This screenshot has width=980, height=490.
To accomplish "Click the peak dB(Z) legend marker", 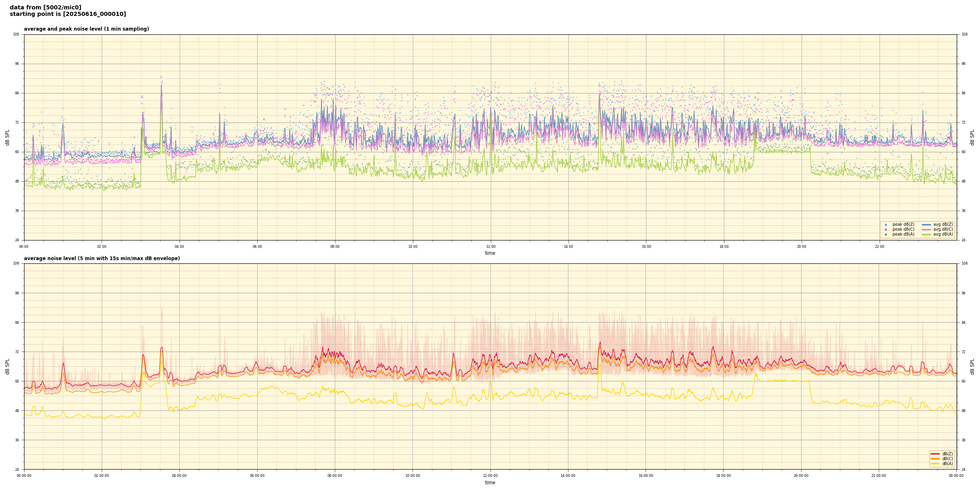I will point(886,225).
